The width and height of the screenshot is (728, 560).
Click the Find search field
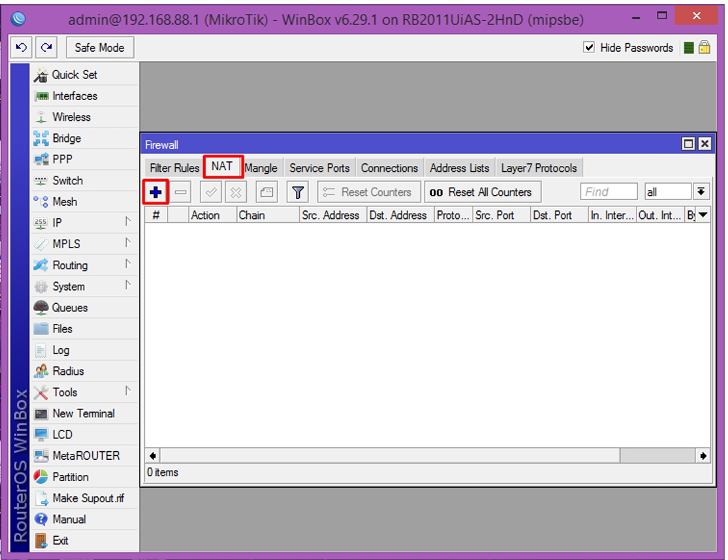pyautogui.click(x=609, y=192)
